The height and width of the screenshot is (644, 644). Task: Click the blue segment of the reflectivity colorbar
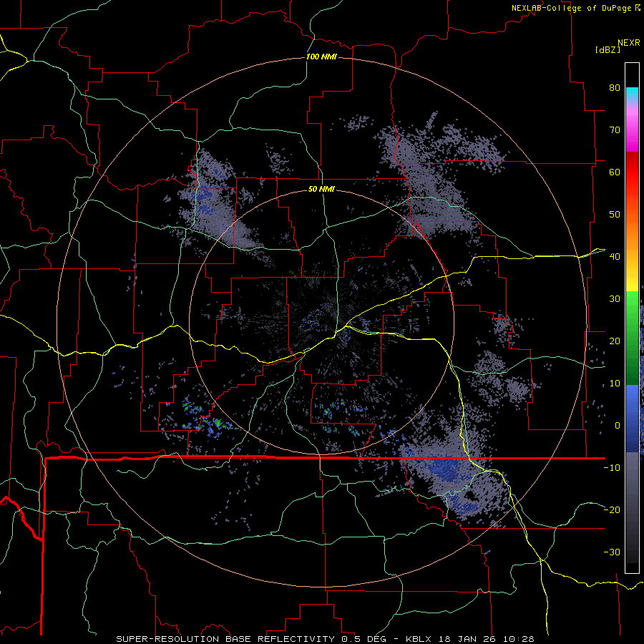click(632, 418)
